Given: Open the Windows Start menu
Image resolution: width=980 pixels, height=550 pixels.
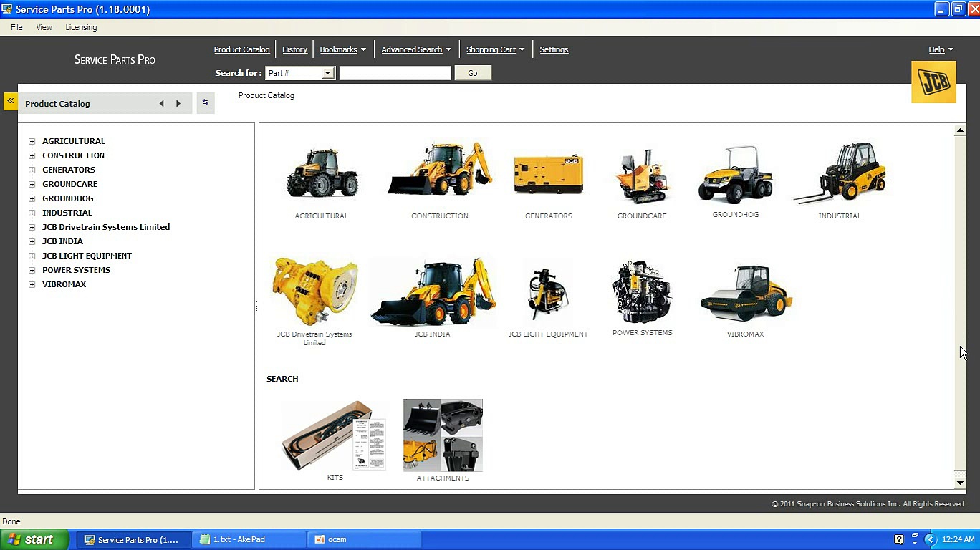Looking at the screenshot, I should (x=34, y=539).
